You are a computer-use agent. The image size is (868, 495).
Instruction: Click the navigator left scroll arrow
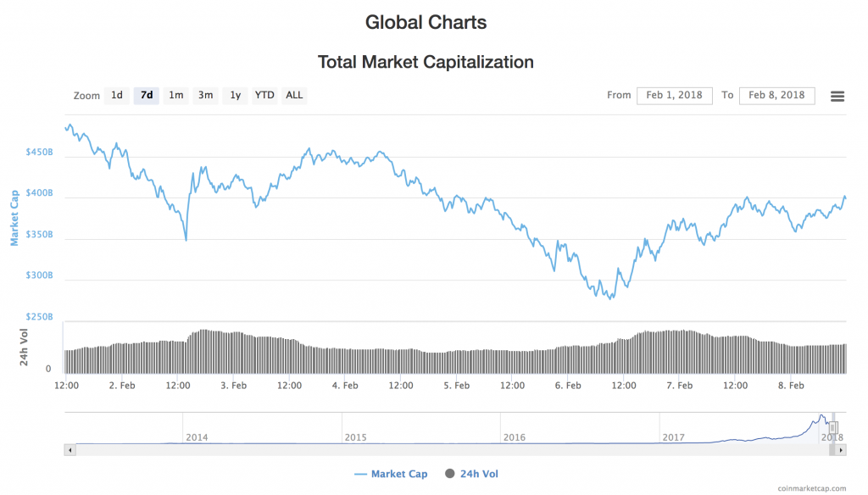point(69,450)
